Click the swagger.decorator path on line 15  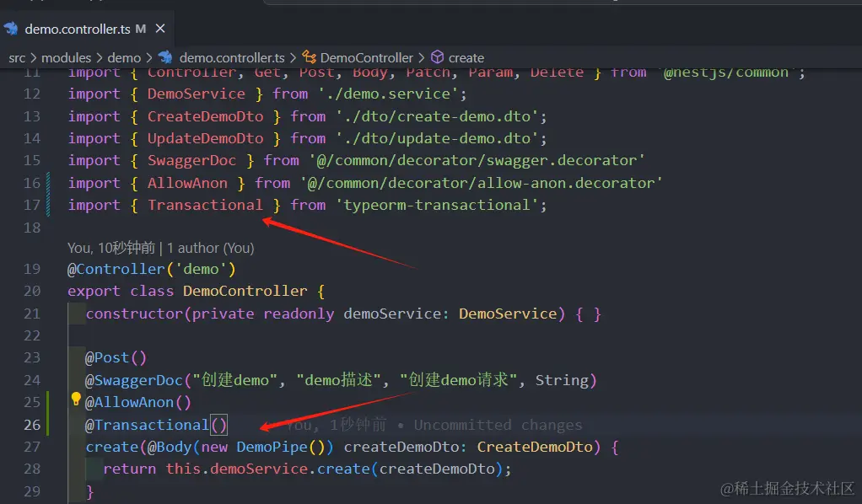coord(477,160)
